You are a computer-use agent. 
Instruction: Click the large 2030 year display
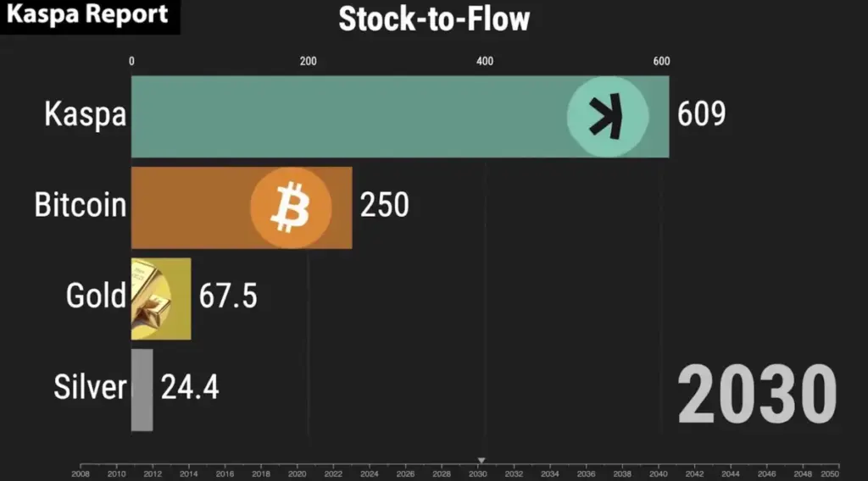coord(757,394)
